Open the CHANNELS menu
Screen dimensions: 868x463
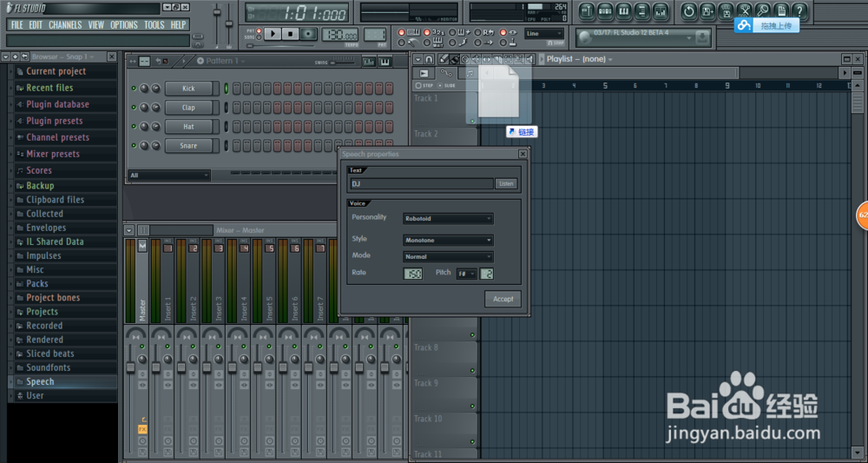point(65,25)
